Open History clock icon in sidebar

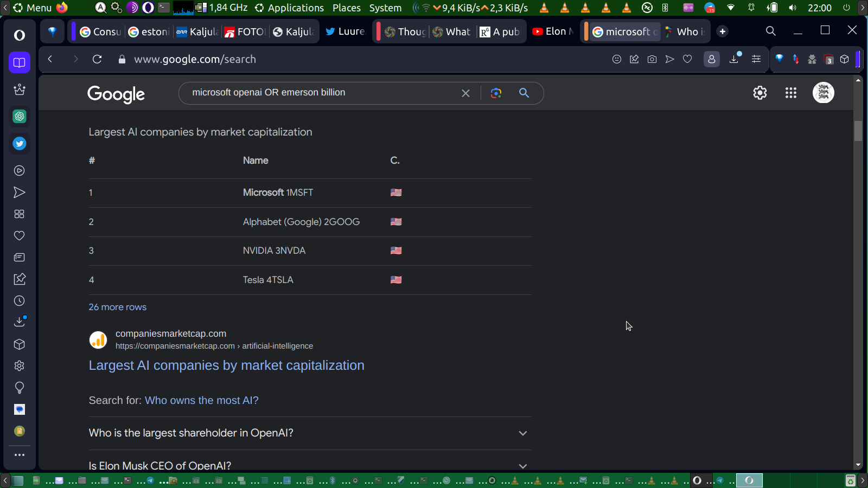point(20,301)
